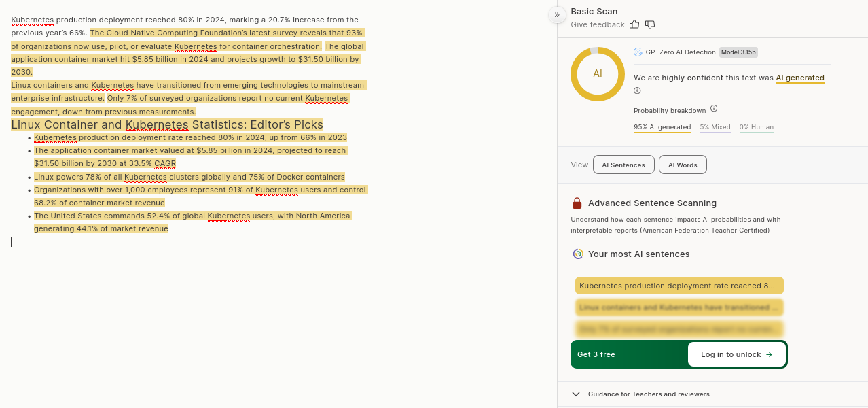868x408 pixels.
Task: Click the AI probability donut chart
Action: (598, 74)
